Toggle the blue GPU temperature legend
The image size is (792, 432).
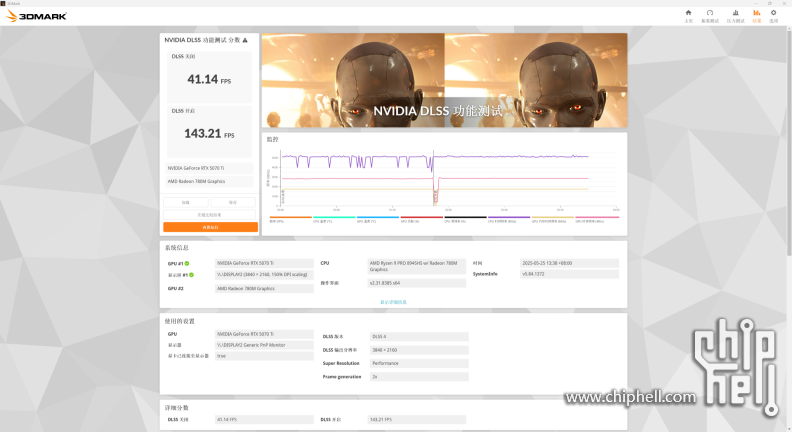(x=378, y=219)
